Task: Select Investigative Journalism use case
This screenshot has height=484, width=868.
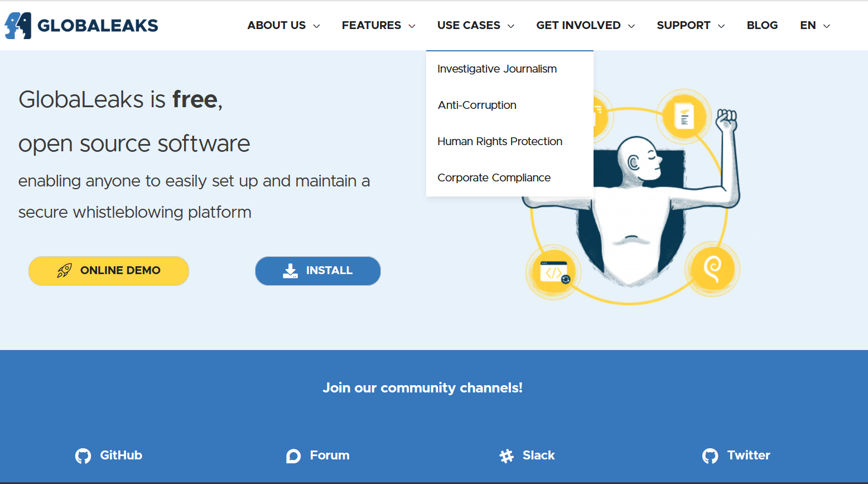Action: (x=497, y=69)
